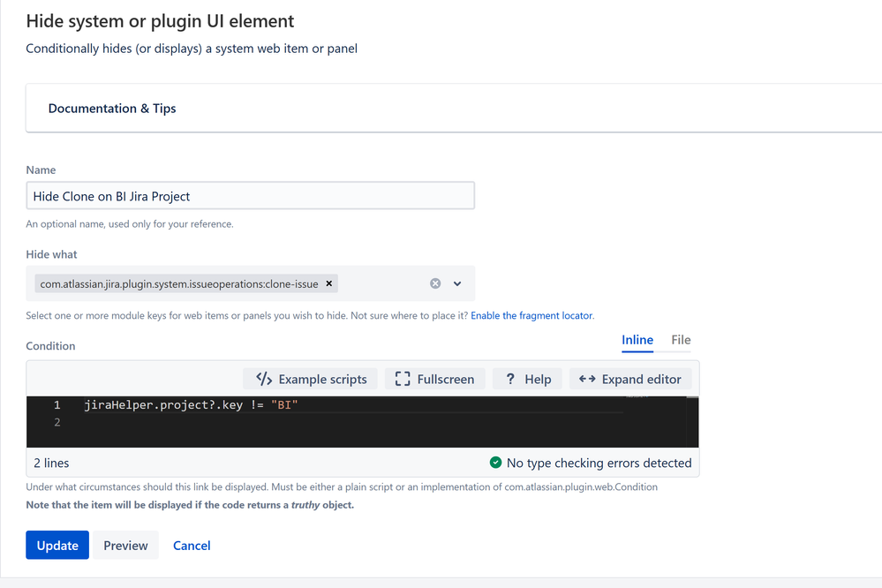Switch to the Inline condition tab

tap(637, 340)
